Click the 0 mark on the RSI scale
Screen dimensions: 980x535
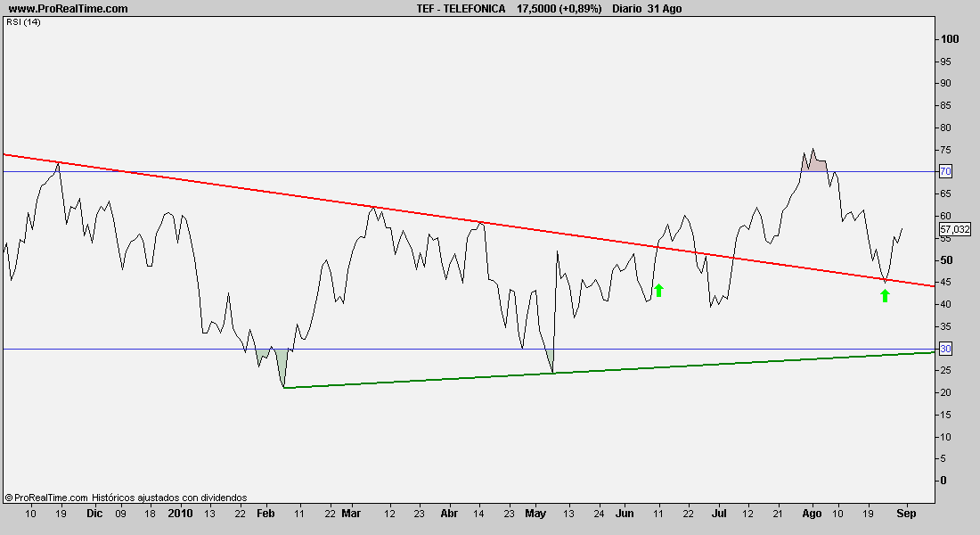point(943,481)
